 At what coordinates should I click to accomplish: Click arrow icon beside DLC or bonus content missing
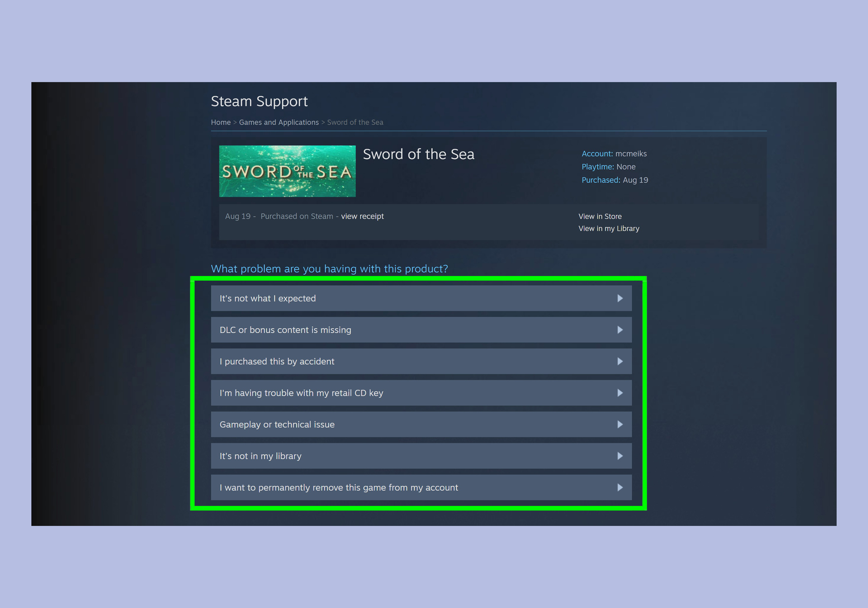click(x=620, y=330)
